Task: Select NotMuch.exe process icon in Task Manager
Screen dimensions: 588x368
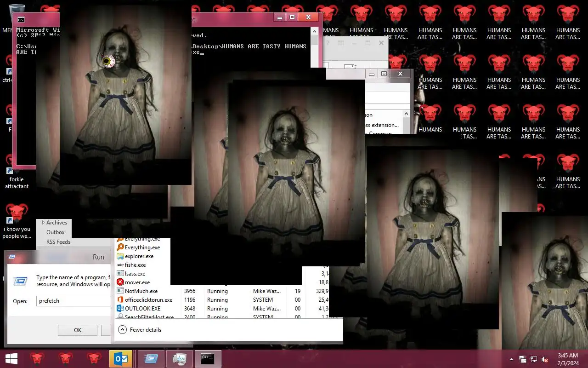Action: (x=120, y=291)
